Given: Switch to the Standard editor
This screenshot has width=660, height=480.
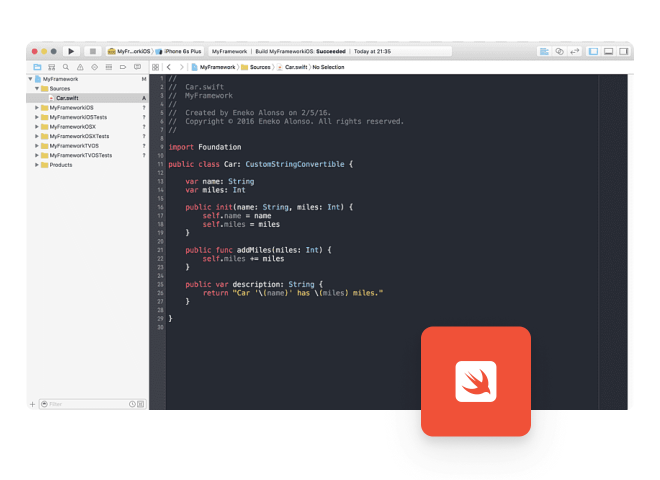Looking at the screenshot, I should [x=544, y=51].
